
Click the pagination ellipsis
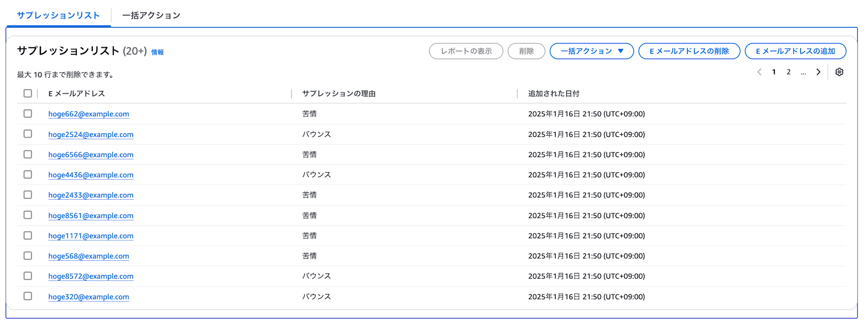803,72
